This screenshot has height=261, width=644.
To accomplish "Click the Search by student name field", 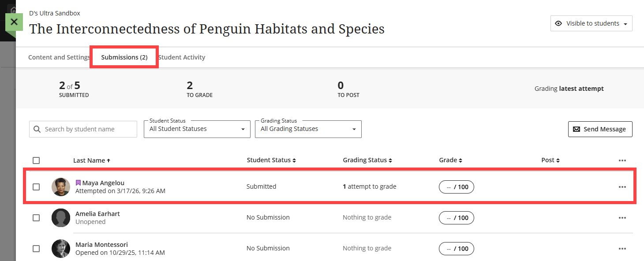I will point(88,129).
